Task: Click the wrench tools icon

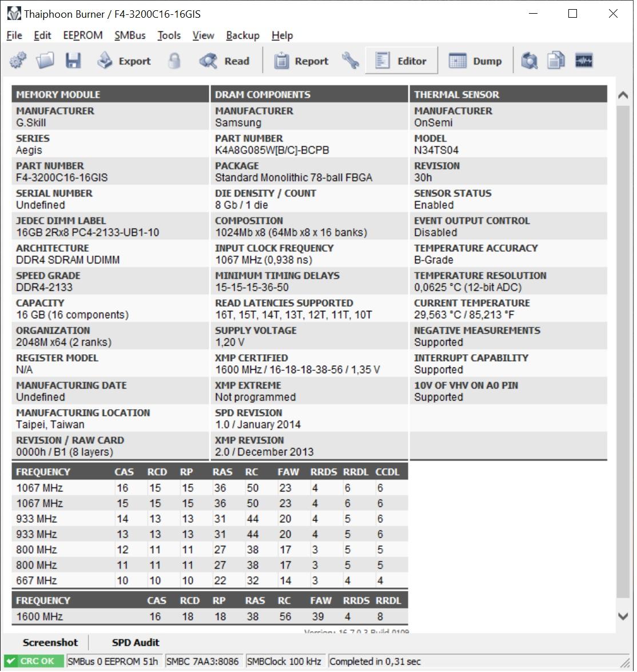Action: (x=351, y=61)
